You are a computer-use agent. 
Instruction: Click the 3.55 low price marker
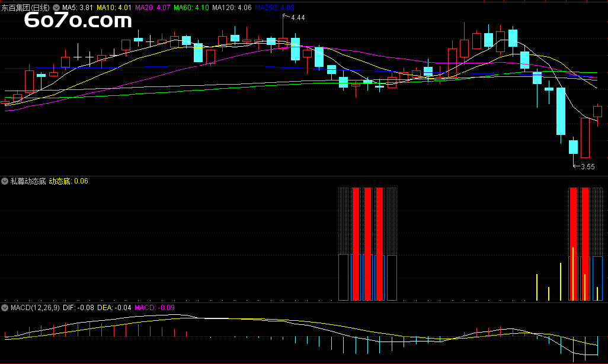coord(587,167)
